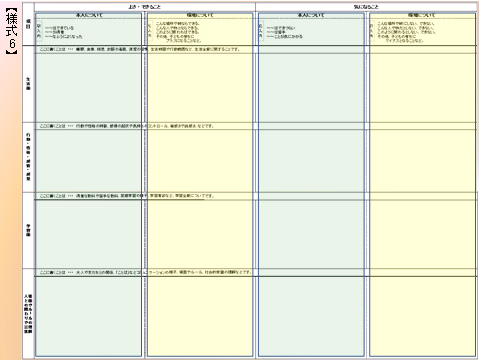
Task: Select the 気になること header cell
Action: 366,7
